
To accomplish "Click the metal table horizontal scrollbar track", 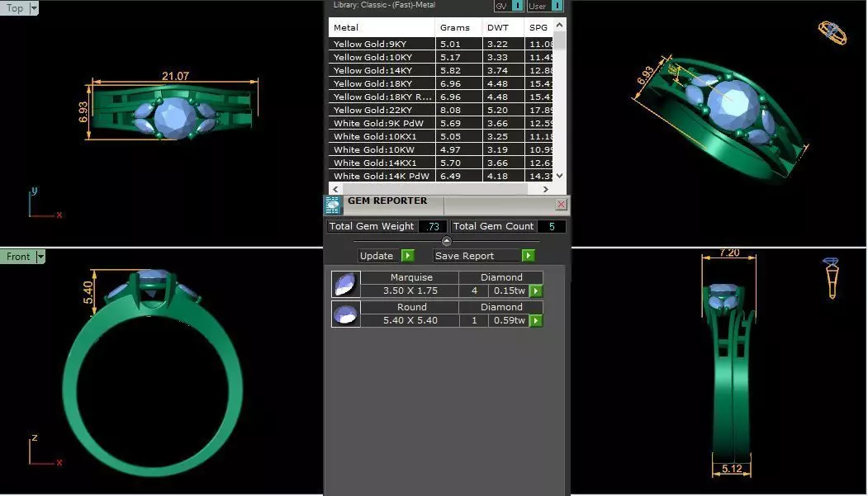I will 440,189.
